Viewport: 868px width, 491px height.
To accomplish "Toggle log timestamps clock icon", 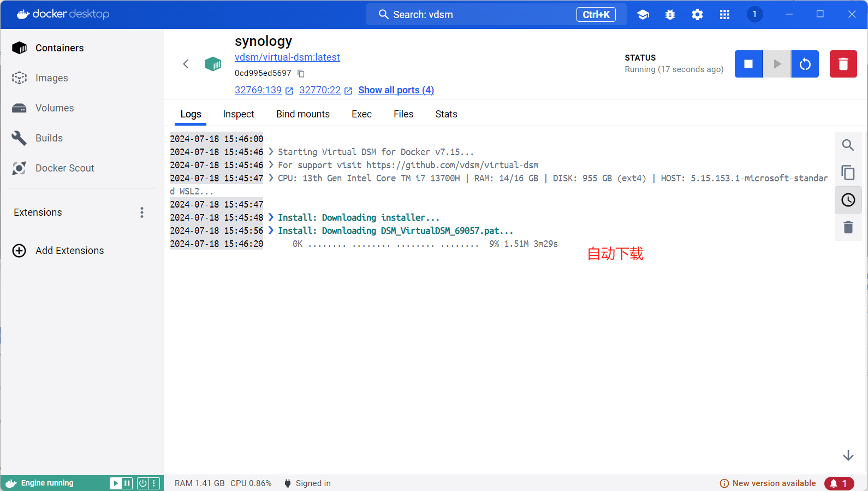I will point(848,200).
